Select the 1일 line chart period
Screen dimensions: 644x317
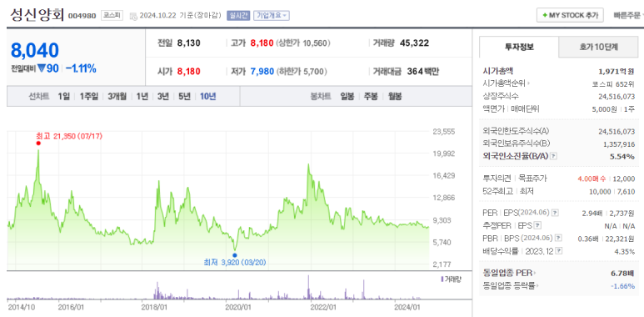[63, 97]
